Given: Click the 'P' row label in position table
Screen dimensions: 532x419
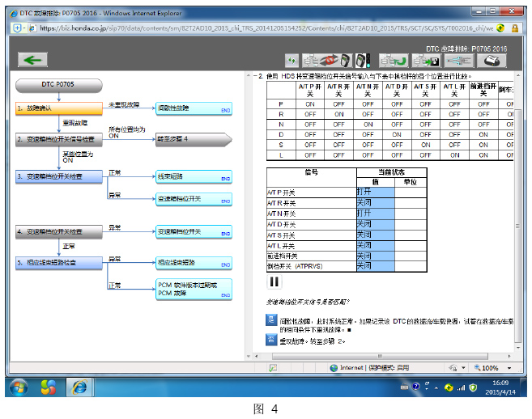Looking at the screenshot, I should (x=281, y=104).
